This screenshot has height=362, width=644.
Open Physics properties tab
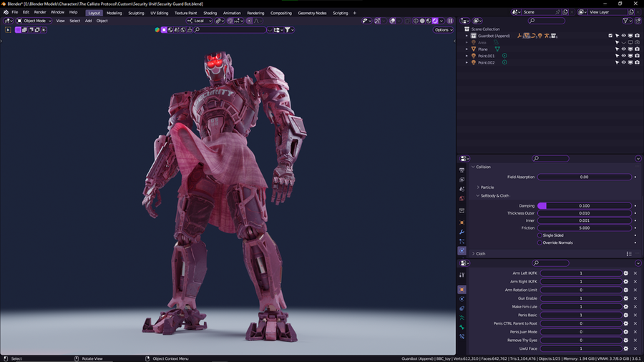[462, 250]
